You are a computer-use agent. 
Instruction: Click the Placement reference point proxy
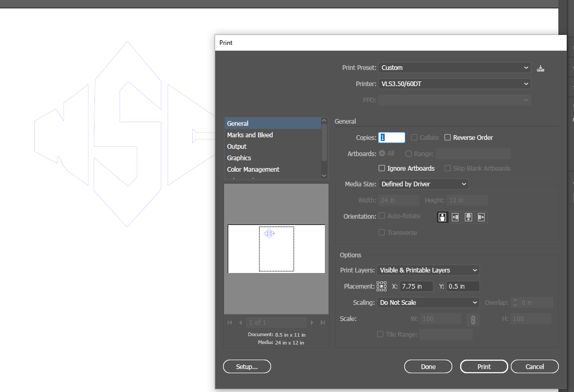pos(381,286)
